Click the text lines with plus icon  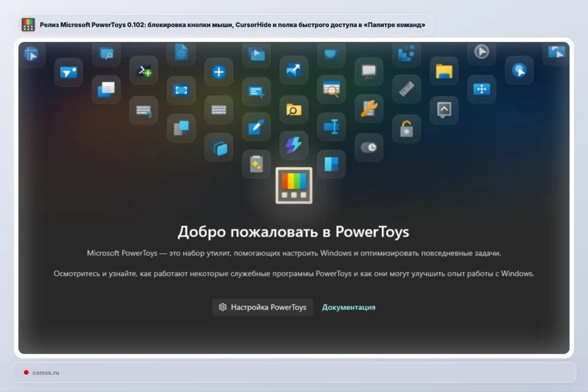pos(256,91)
